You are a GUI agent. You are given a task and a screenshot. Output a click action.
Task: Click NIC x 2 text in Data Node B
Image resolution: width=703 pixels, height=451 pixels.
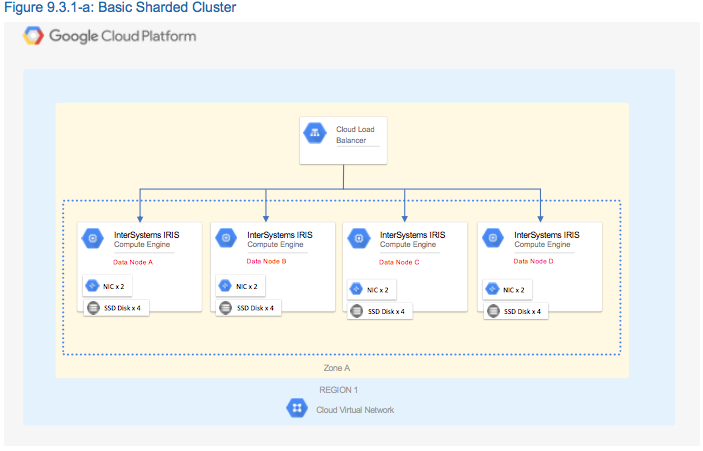click(247, 286)
